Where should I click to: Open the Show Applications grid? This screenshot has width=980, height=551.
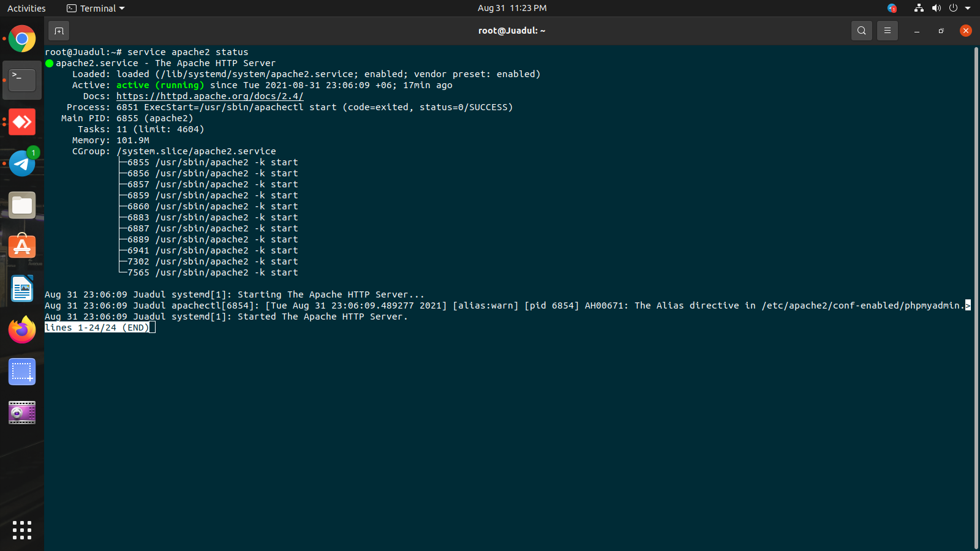[22, 530]
